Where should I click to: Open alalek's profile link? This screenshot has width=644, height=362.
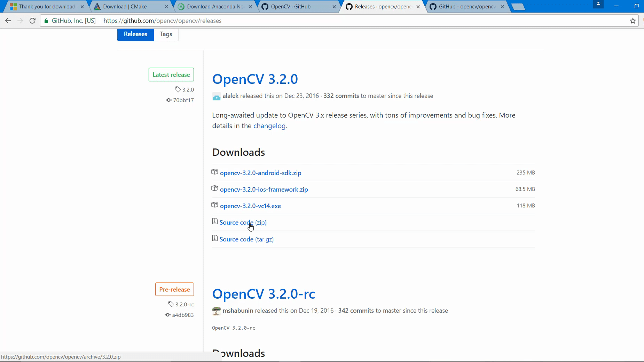[230, 96]
